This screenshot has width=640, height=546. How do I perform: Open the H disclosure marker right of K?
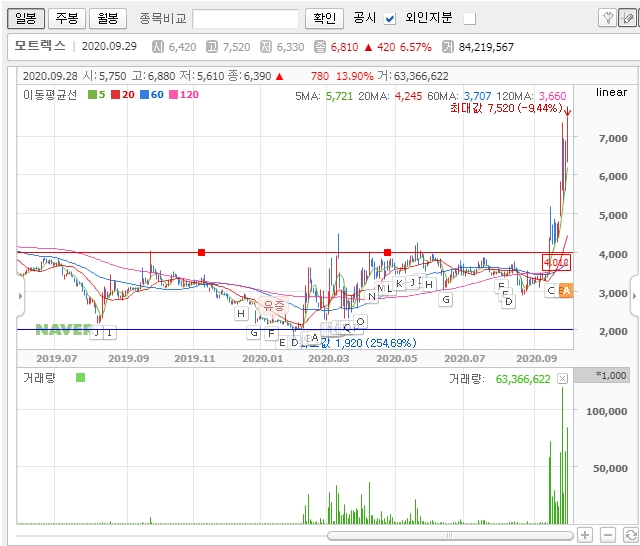click(x=429, y=284)
